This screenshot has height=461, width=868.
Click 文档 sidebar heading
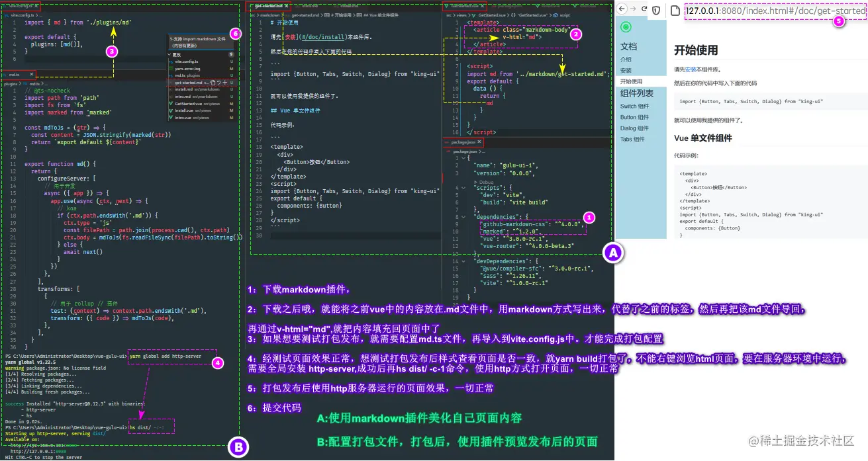(628, 46)
